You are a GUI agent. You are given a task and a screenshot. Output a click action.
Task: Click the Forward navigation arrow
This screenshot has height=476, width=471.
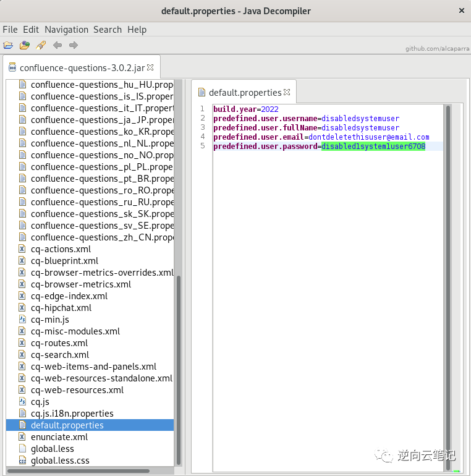[74, 45]
